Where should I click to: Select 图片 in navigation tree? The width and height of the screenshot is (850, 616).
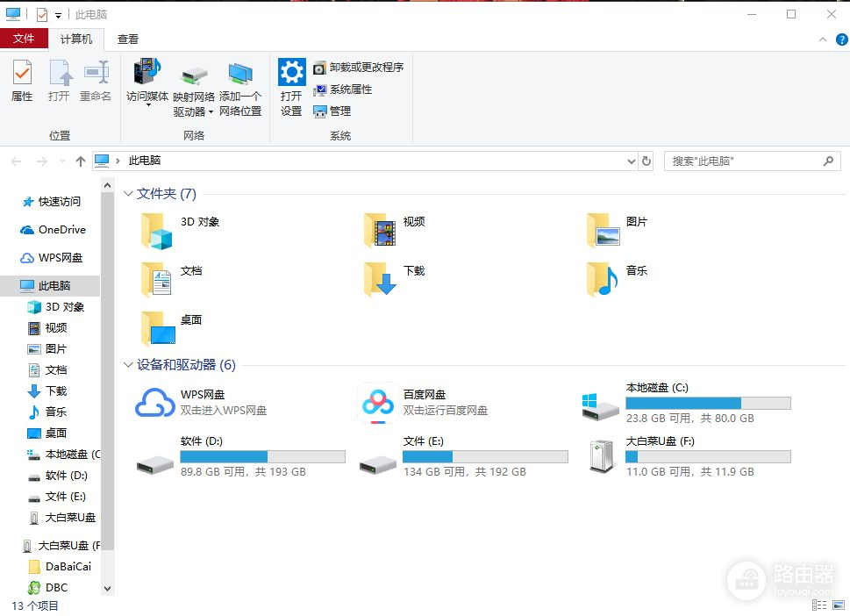[x=47, y=349]
